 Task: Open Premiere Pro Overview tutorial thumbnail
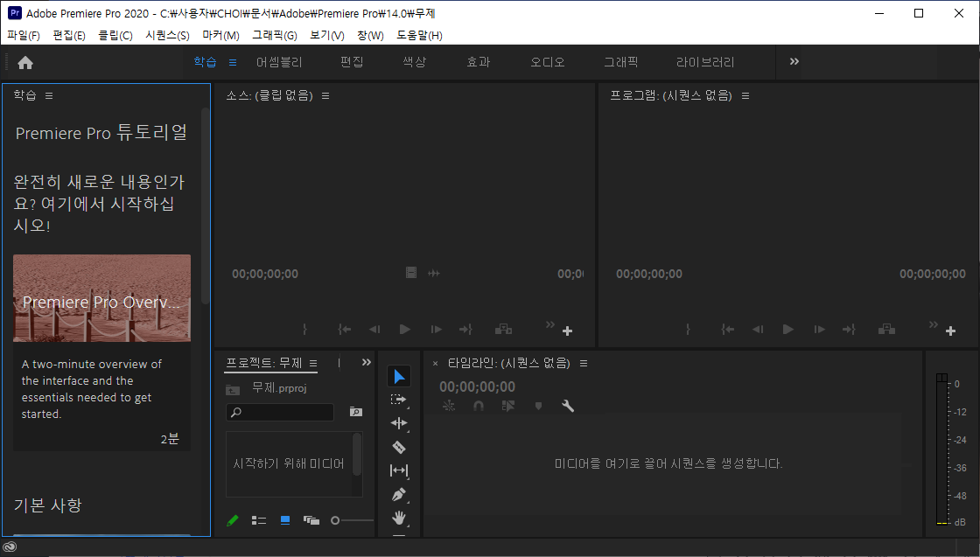click(x=101, y=298)
